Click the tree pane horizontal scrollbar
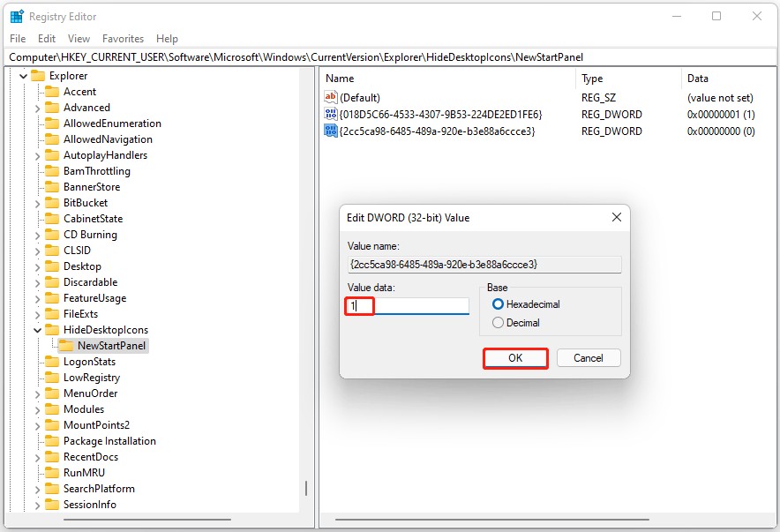 (x=147, y=520)
